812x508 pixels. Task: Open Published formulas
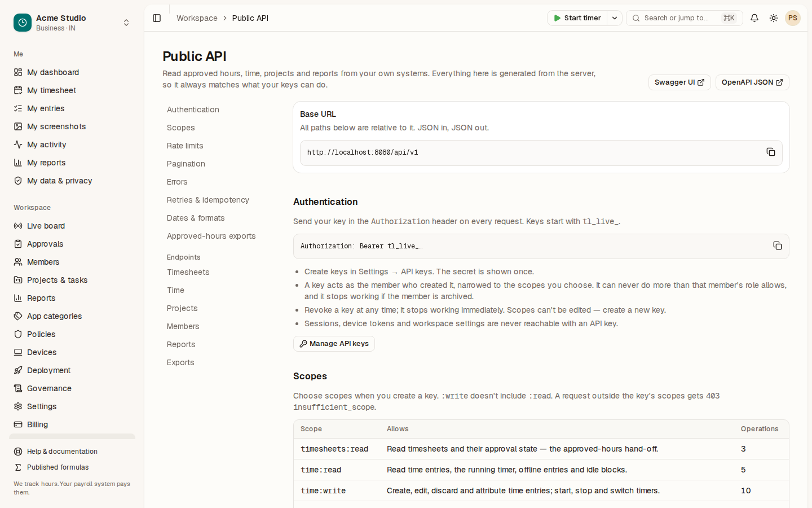tap(72, 467)
